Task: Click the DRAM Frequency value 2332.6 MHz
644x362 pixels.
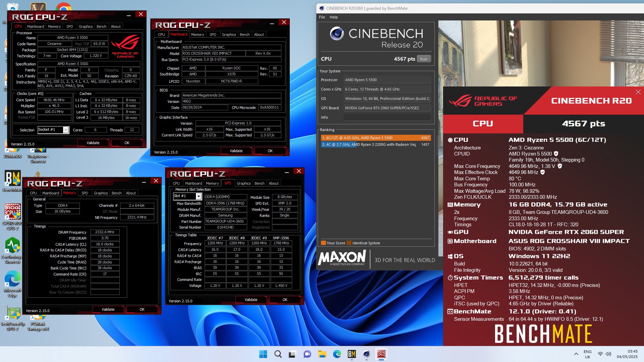Action: click(105, 232)
